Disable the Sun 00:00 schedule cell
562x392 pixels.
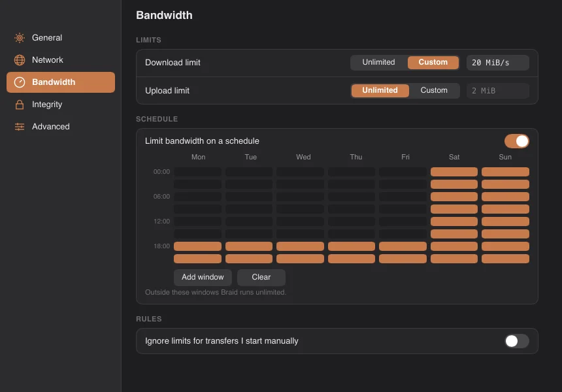click(x=505, y=172)
